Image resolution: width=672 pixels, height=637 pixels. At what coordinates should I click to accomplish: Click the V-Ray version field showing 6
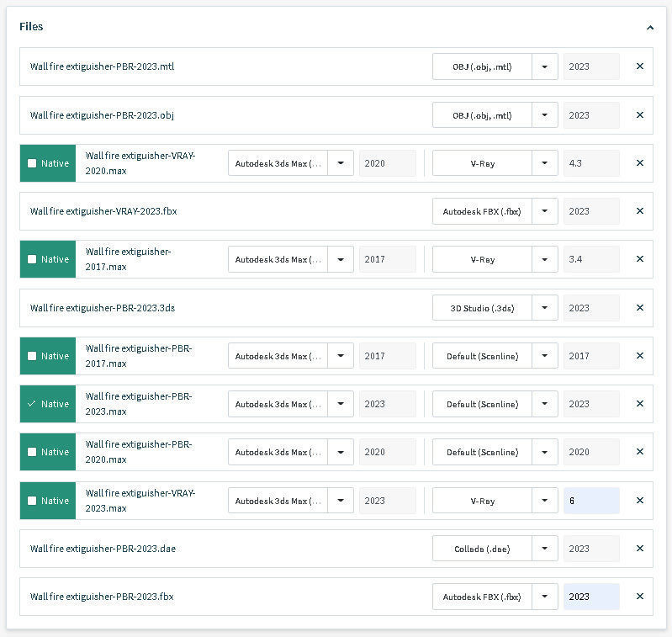pyautogui.click(x=591, y=501)
